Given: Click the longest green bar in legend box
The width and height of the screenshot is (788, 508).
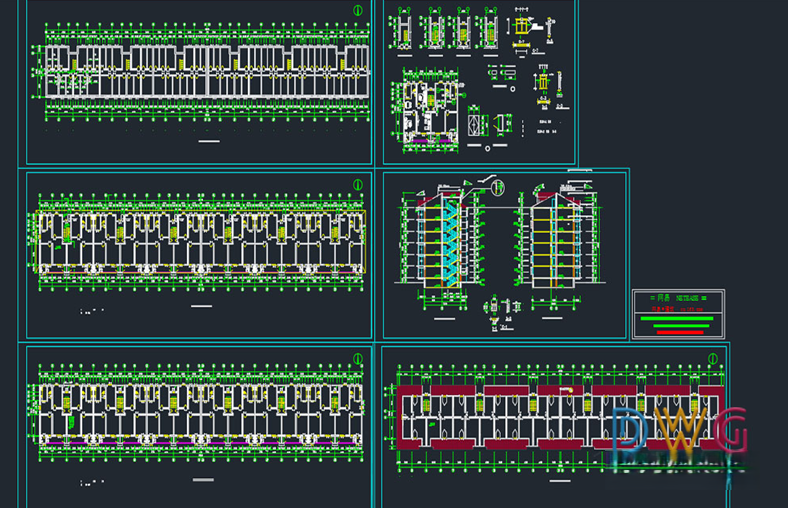Looking at the screenshot, I should (x=677, y=319).
